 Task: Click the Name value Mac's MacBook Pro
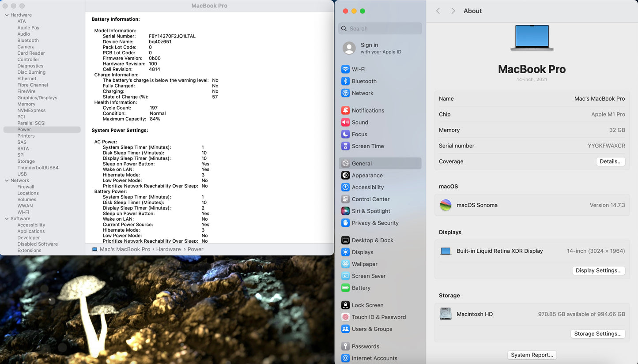point(600,99)
